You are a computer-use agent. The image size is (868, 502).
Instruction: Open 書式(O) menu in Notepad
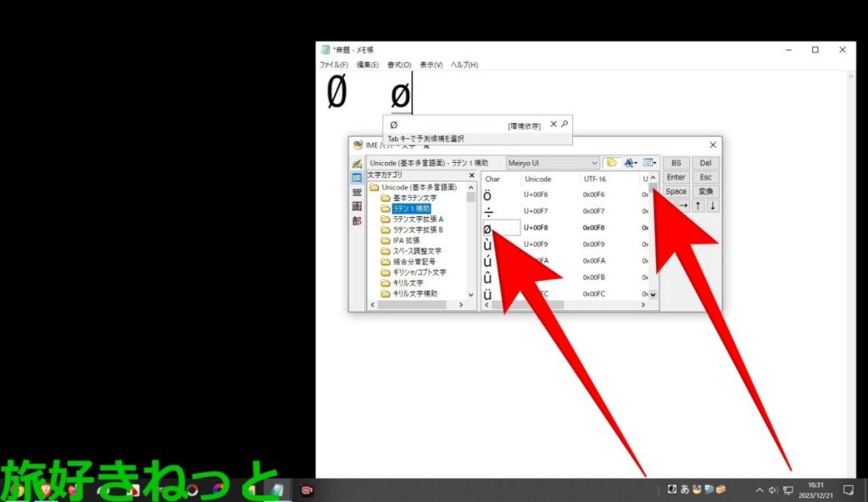click(x=399, y=64)
